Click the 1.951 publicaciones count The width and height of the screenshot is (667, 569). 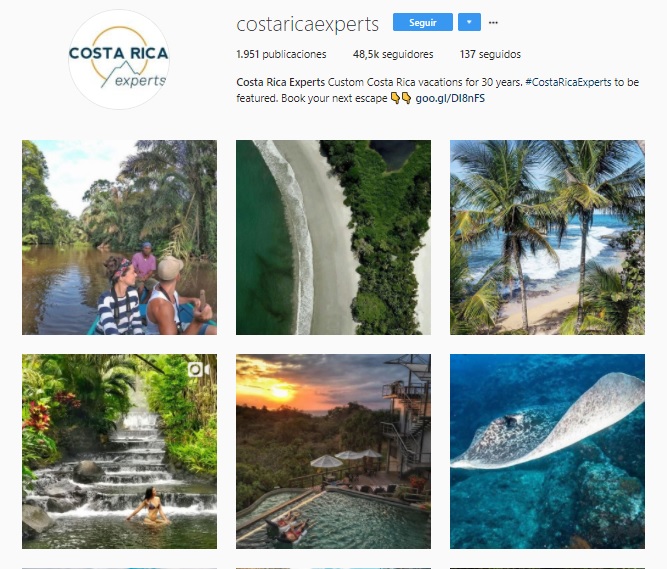tap(281, 54)
